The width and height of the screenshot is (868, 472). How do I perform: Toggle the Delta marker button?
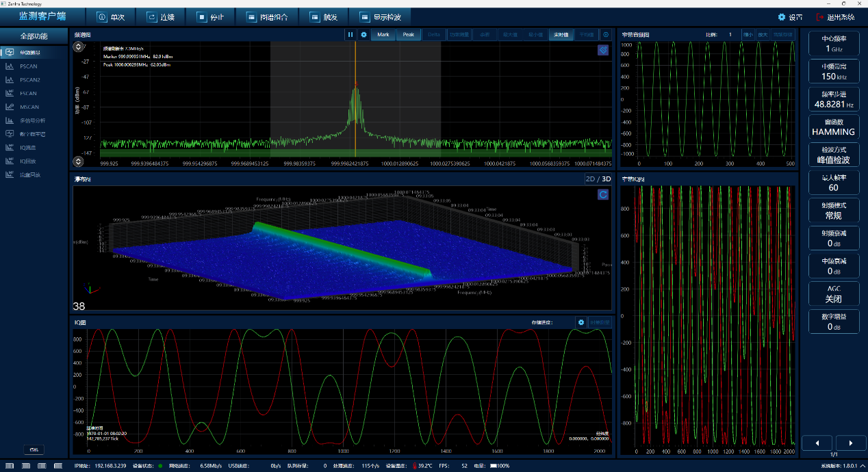pyautogui.click(x=433, y=34)
